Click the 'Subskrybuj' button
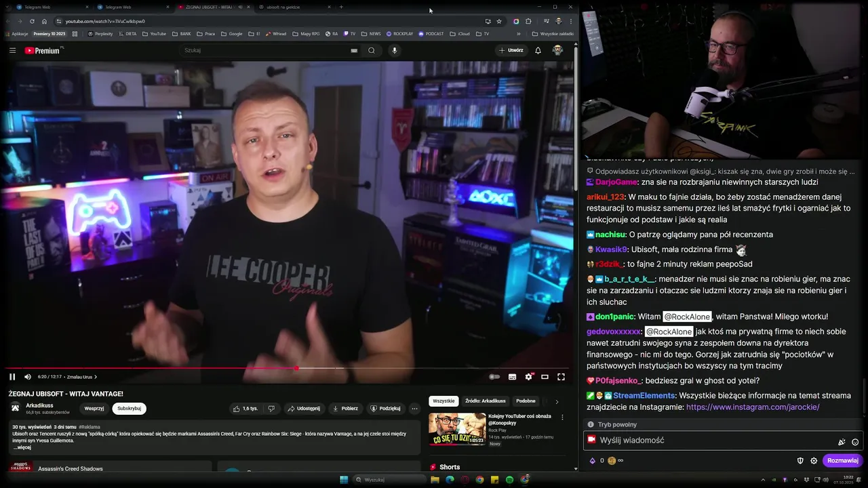Screen dimensions: 868x488 [129, 409]
